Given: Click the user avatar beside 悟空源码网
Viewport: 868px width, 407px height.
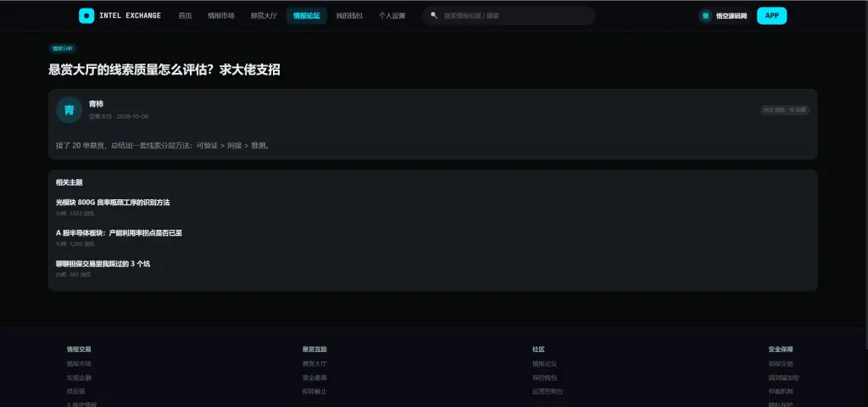Looking at the screenshot, I should [x=705, y=15].
